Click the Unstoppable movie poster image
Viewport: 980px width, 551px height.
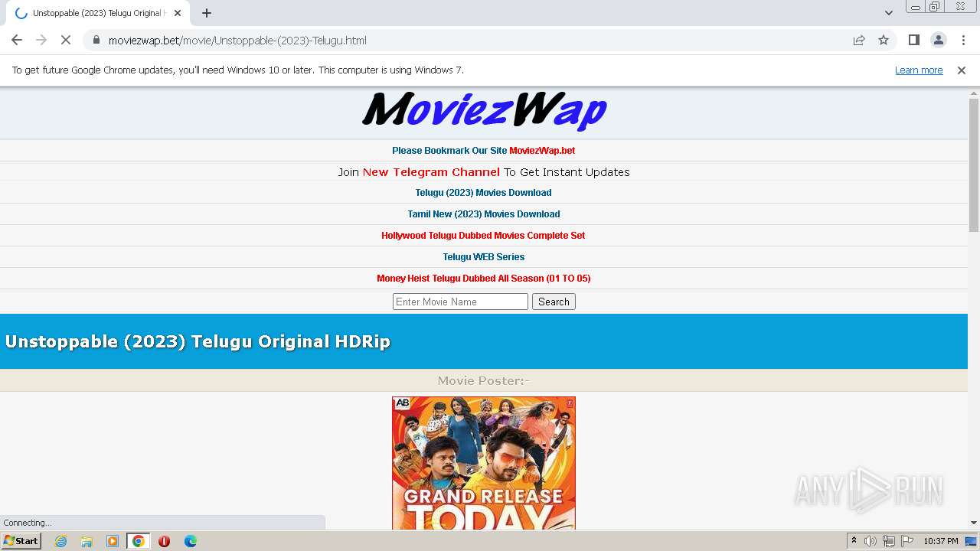tap(483, 463)
